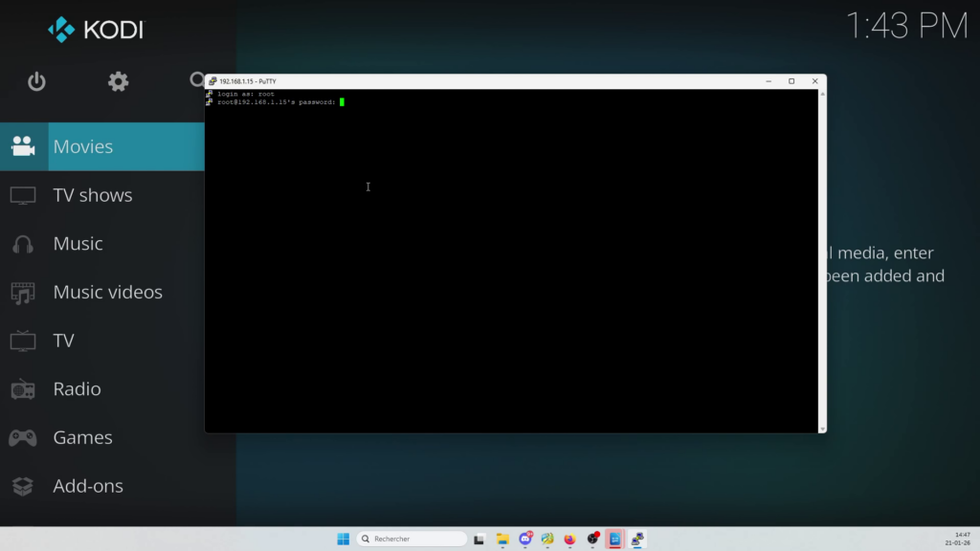Click the Rechercher taskbar search box

[x=412, y=539]
